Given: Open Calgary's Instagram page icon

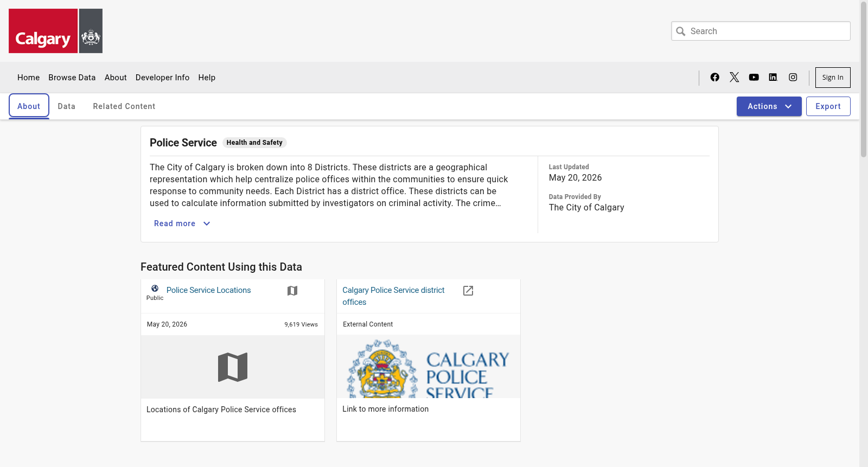Looking at the screenshot, I should coord(793,78).
